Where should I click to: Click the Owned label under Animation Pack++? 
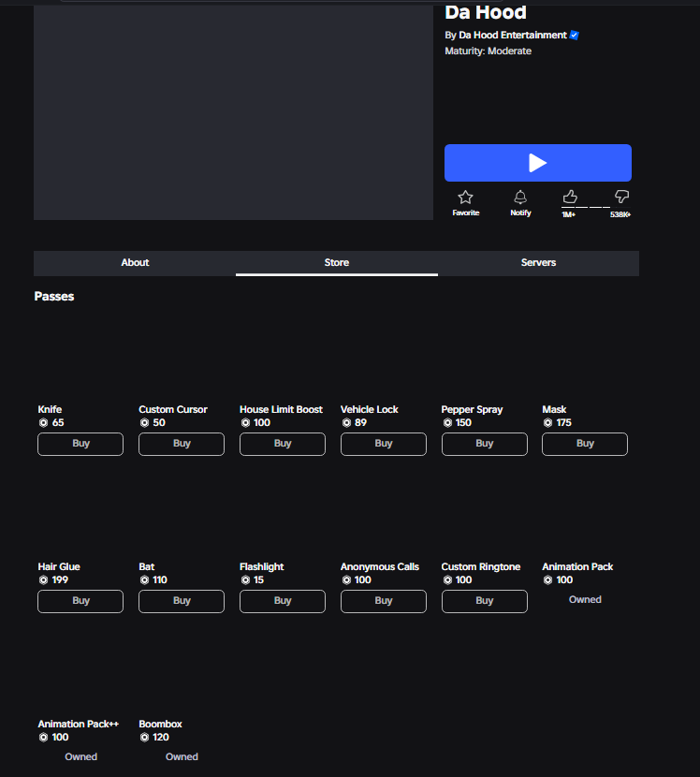click(x=80, y=756)
